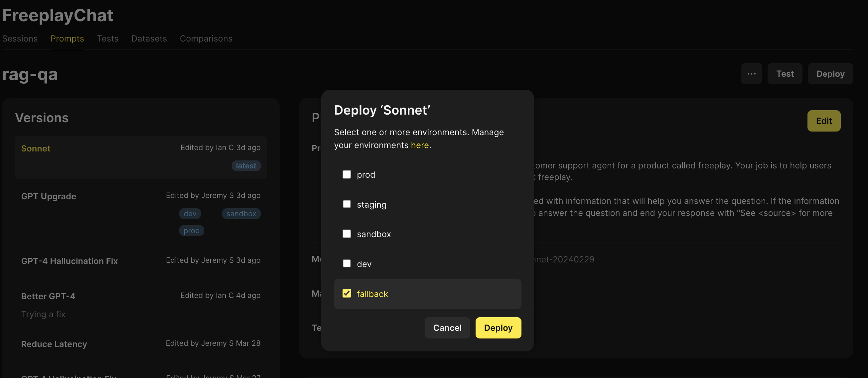868x378 pixels.
Task: Open the 'here' environments link
Action: tap(419, 145)
